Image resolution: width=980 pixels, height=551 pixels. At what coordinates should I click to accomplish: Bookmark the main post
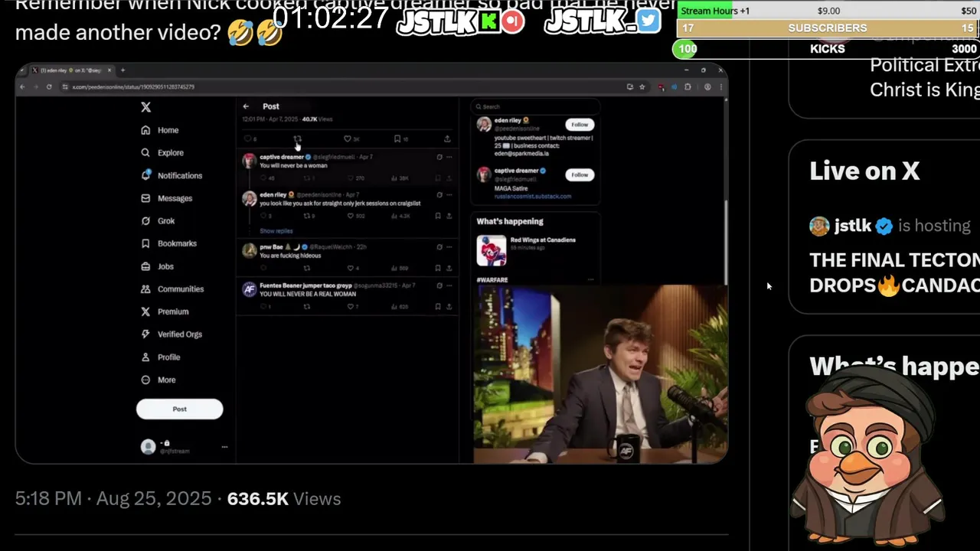(397, 139)
